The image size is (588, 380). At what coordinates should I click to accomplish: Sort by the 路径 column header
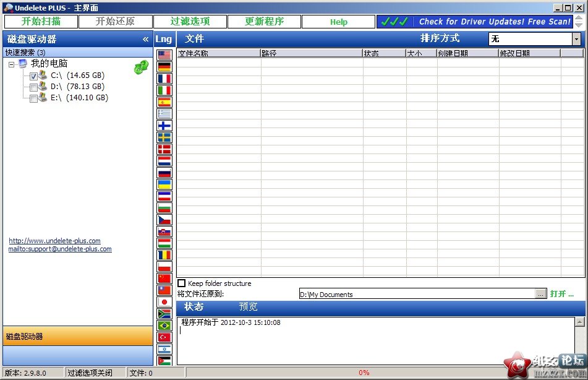coord(312,53)
